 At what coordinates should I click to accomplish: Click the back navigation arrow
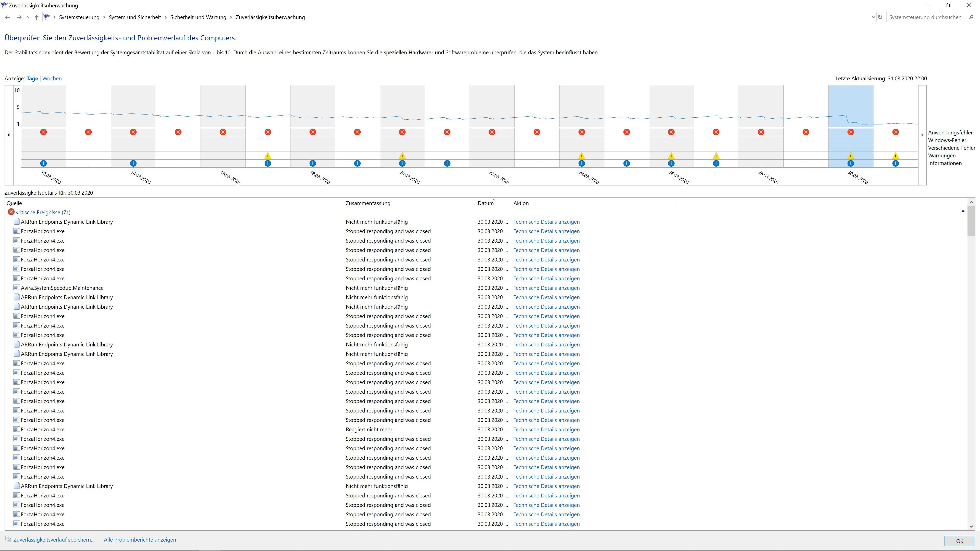[8, 17]
